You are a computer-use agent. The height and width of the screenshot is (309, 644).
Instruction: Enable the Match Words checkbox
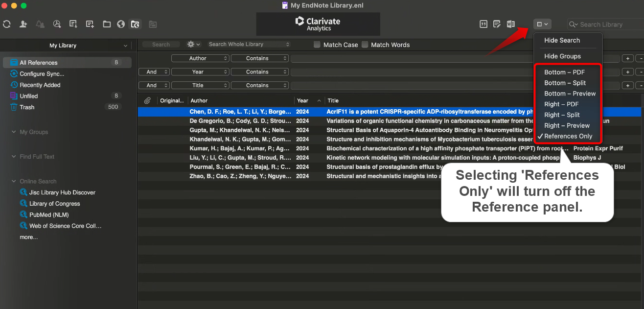[365, 45]
